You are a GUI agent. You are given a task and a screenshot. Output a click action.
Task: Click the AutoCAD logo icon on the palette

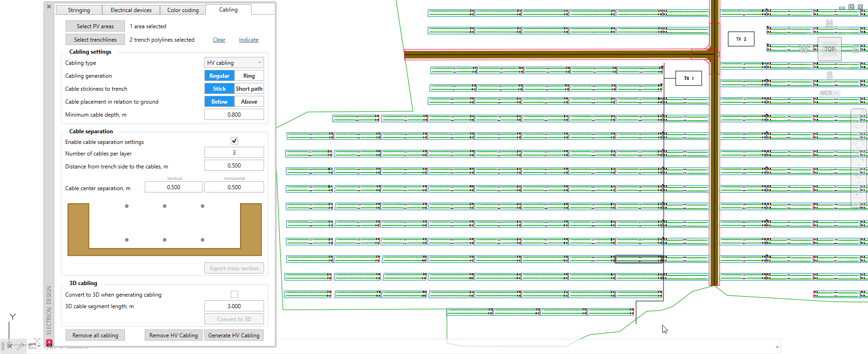[x=49, y=343]
